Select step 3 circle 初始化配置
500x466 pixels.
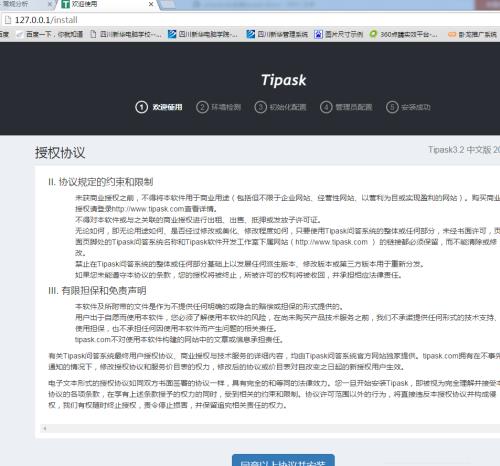point(261,107)
